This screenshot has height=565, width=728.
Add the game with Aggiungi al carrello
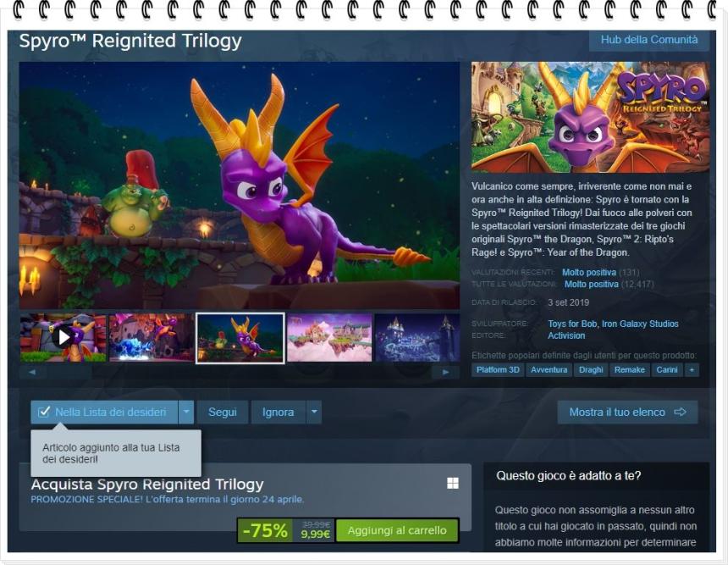[395, 530]
